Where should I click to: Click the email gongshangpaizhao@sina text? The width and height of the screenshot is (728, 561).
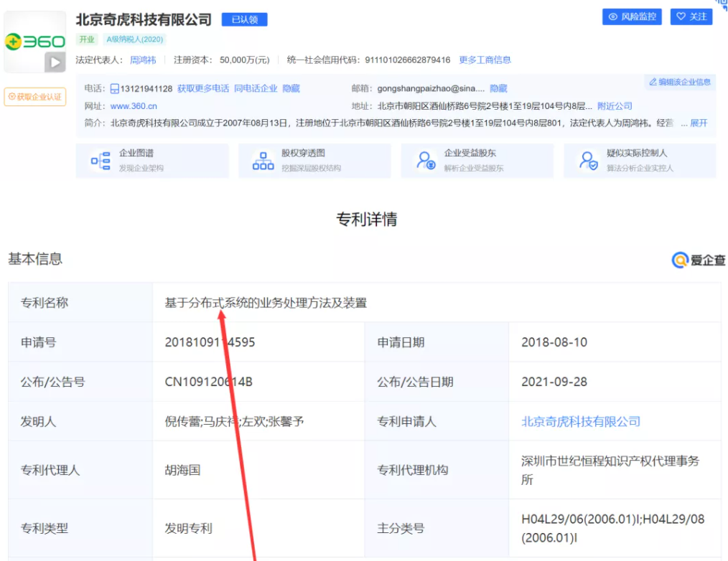[x=431, y=89]
